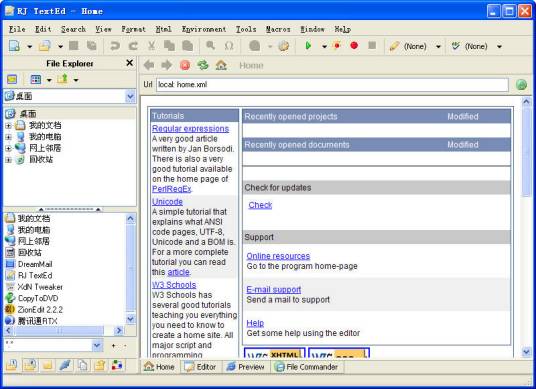Click the horizontal scrollbar in file list
This screenshot has width=536, height=389.
[x=64, y=331]
